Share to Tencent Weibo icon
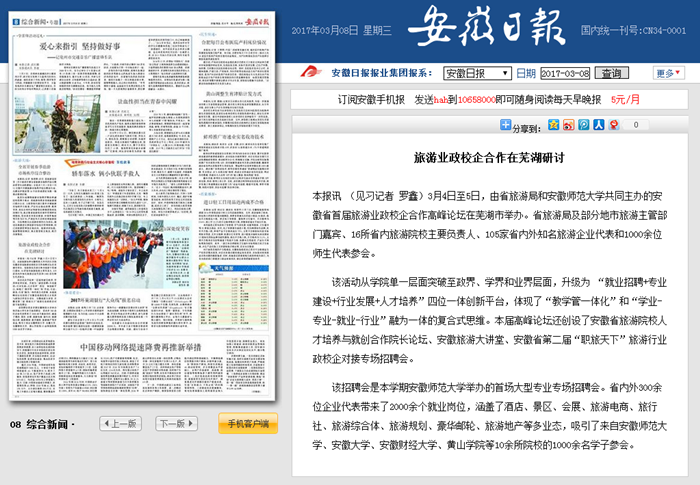 tap(584, 125)
